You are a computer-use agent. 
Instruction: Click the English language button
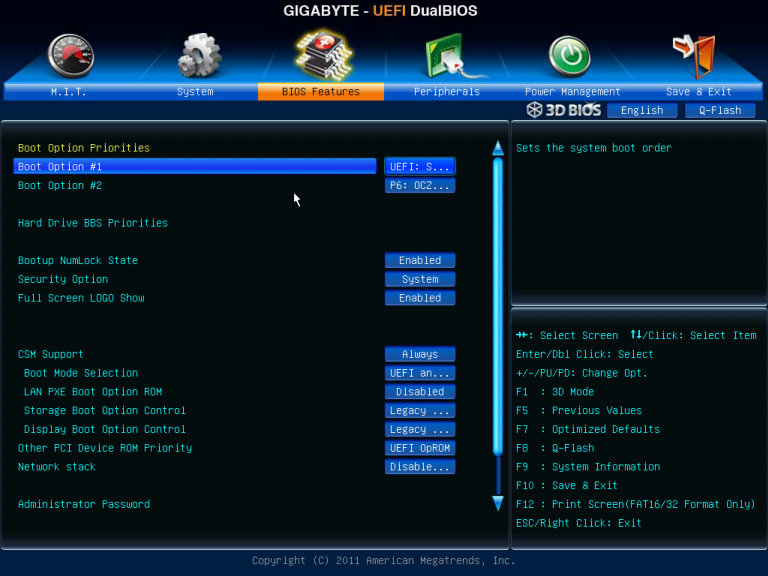(642, 111)
